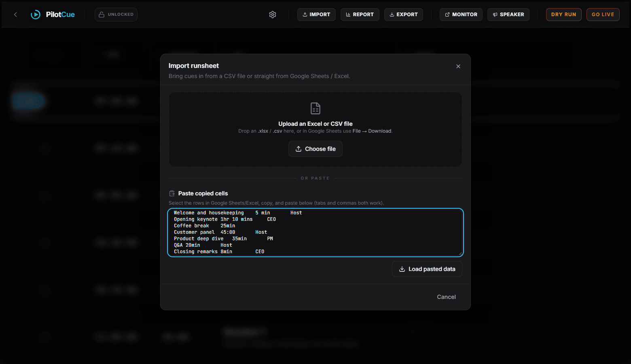The width and height of the screenshot is (631, 364).
Task: Click the resize handle of the paste text area
Action: click(x=460, y=254)
